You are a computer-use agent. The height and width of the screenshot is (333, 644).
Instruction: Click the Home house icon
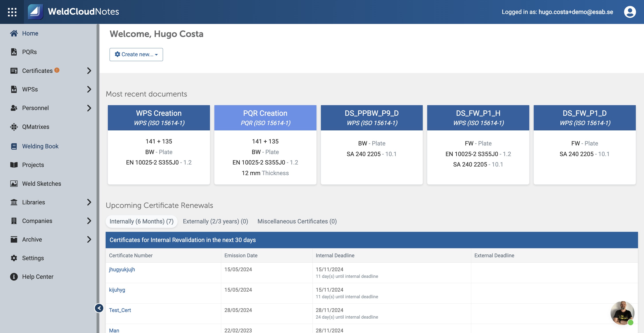pos(14,33)
